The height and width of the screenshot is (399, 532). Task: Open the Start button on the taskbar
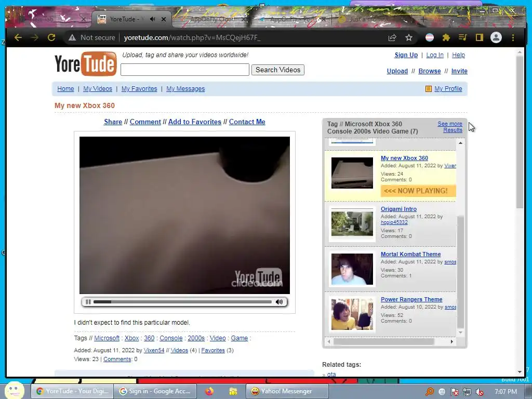pos(14,390)
